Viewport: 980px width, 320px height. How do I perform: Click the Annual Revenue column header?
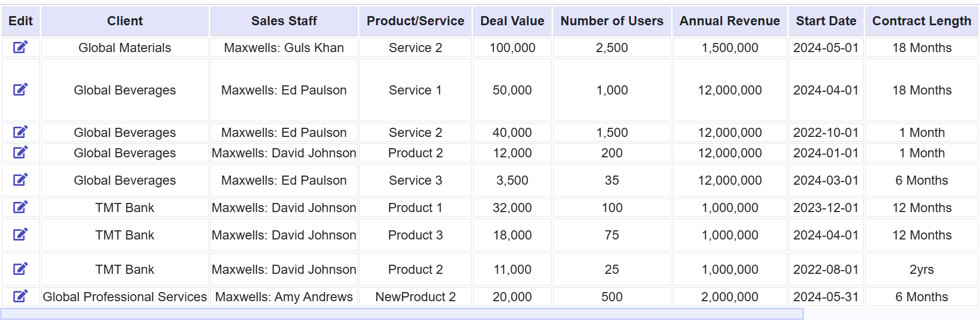730,21
